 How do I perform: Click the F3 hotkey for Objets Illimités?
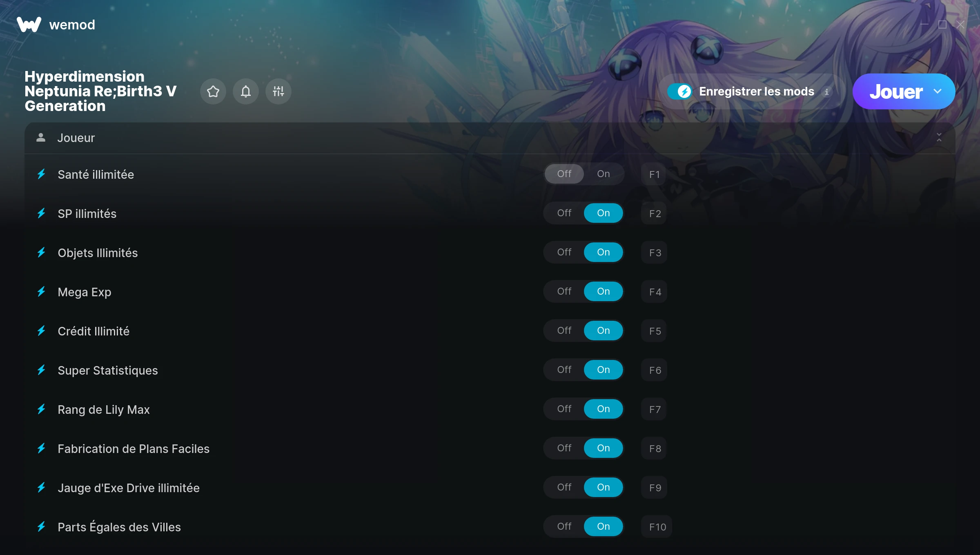655,253
